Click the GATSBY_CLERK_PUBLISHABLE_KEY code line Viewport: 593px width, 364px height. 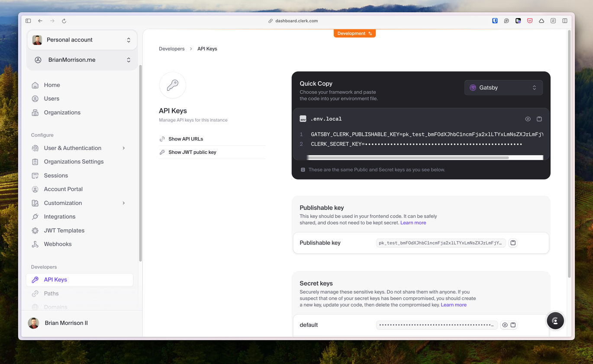427,134
